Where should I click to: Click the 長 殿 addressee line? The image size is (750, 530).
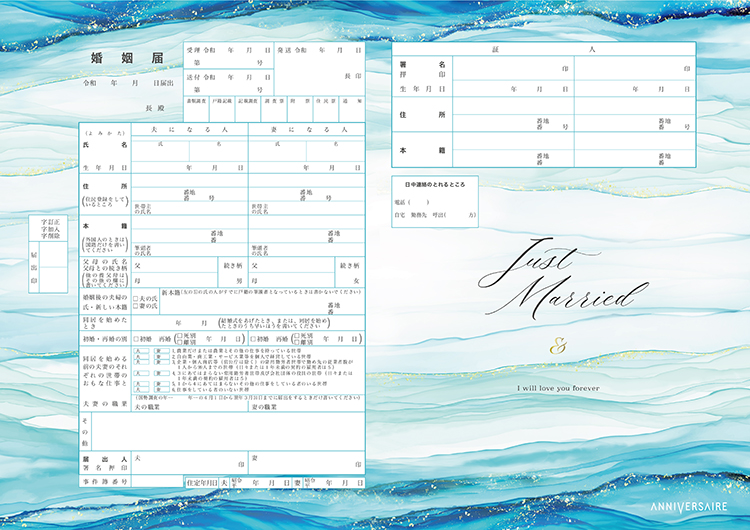click(155, 108)
